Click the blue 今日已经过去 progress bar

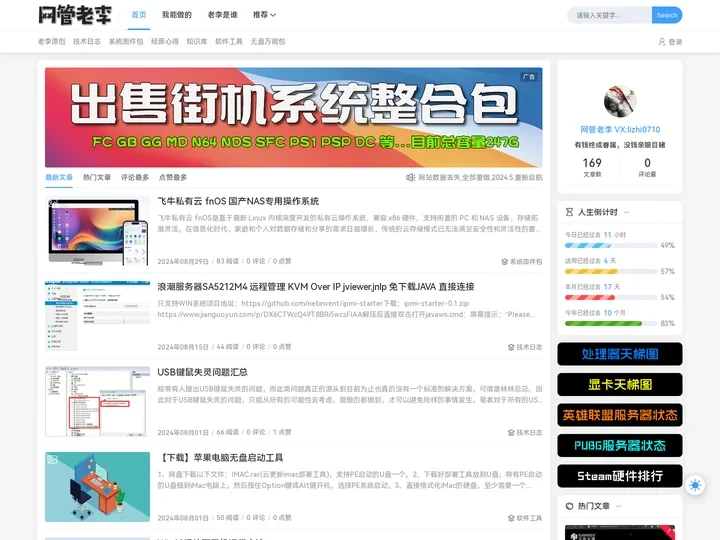coord(610,246)
